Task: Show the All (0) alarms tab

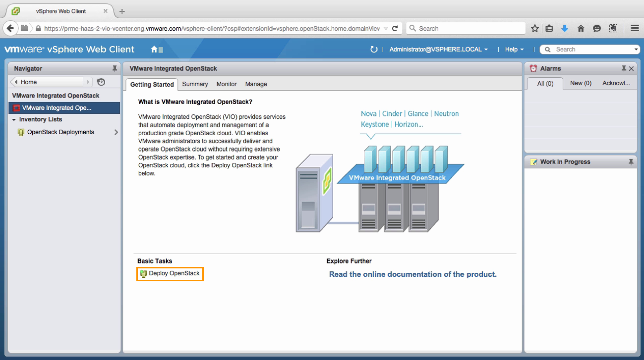Action: pyautogui.click(x=545, y=84)
